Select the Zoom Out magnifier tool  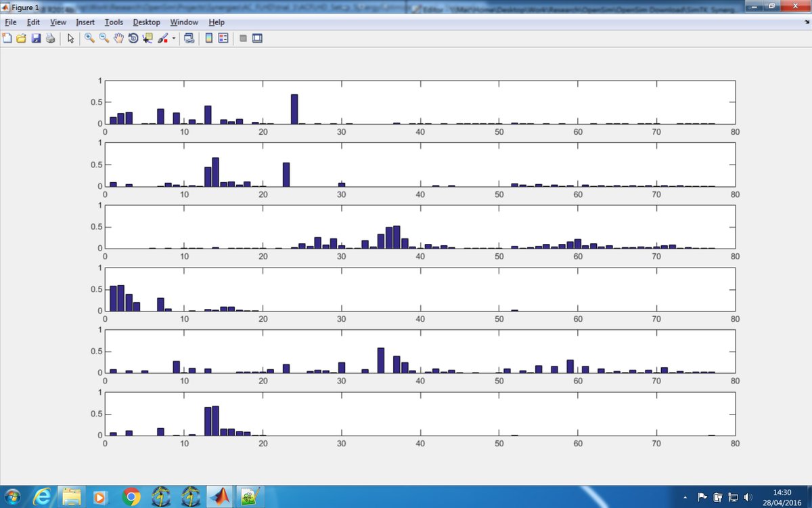(104, 38)
